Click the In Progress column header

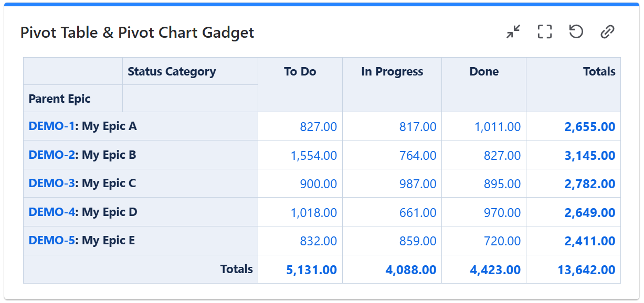[392, 72]
